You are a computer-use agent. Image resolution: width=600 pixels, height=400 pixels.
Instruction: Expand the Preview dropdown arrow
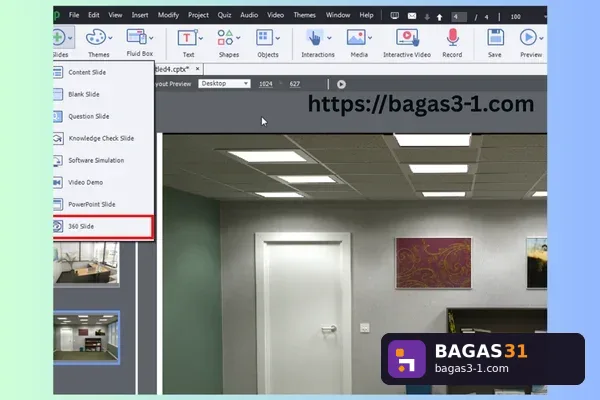(541, 38)
